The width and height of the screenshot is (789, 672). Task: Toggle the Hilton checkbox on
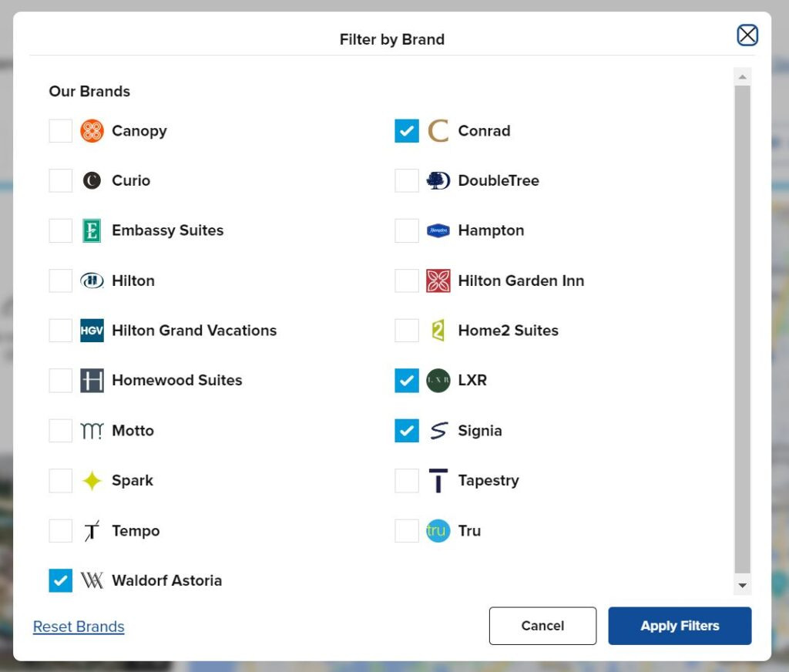point(60,281)
